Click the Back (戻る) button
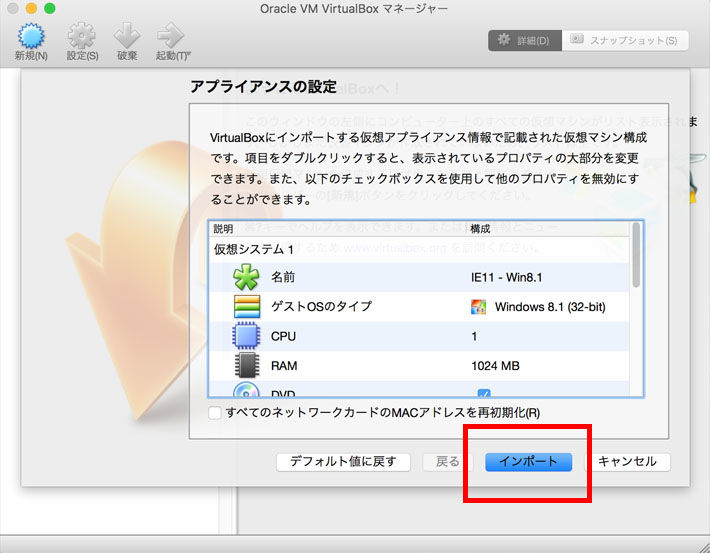Image resolution: width=710 pixels, height=553 pixels. point(447,462)
